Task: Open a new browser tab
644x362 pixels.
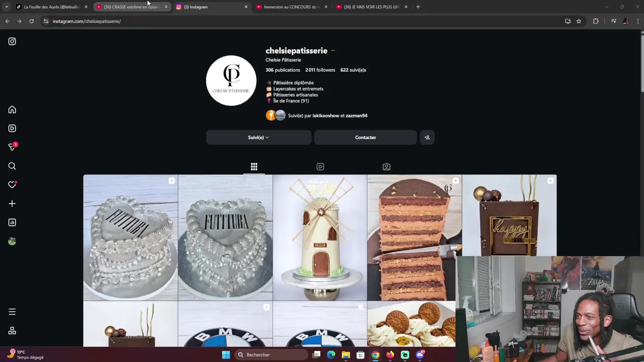Action: [x=418, y=7]
